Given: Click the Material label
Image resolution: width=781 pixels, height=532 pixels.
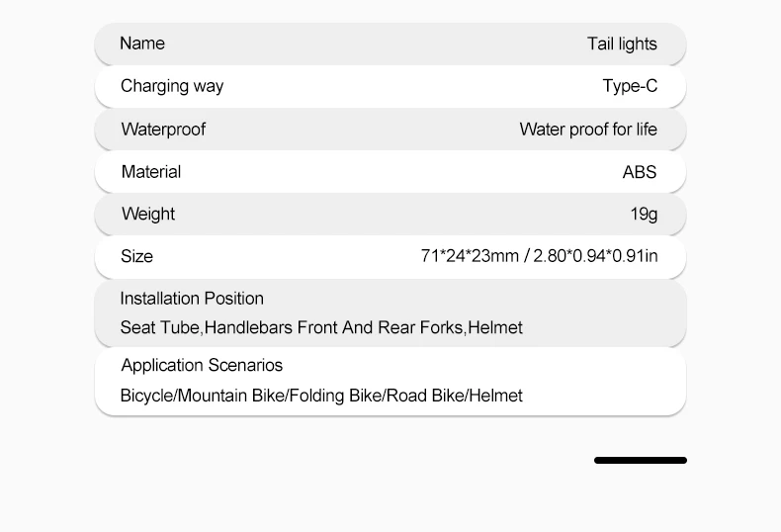Looking at the screenshot, I should (151, 172).
